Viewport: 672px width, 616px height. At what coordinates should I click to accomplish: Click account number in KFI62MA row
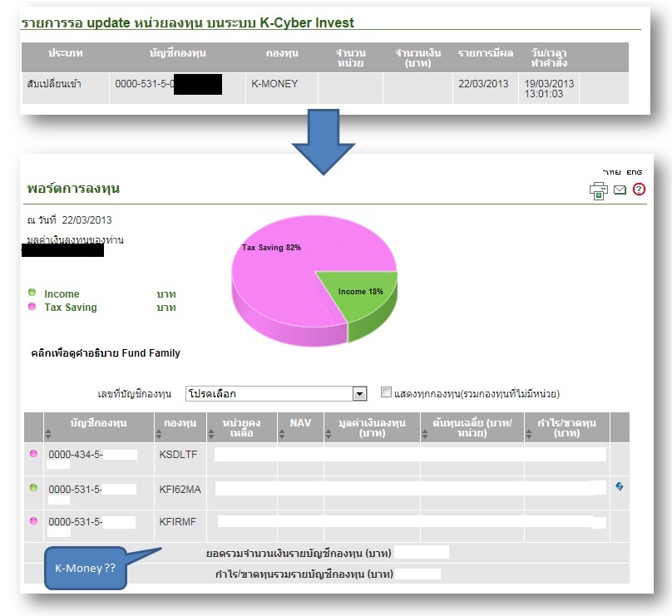75,489
